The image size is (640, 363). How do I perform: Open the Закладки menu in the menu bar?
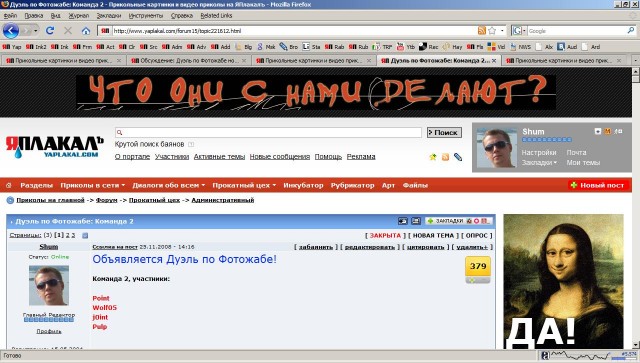pos(109,16)
